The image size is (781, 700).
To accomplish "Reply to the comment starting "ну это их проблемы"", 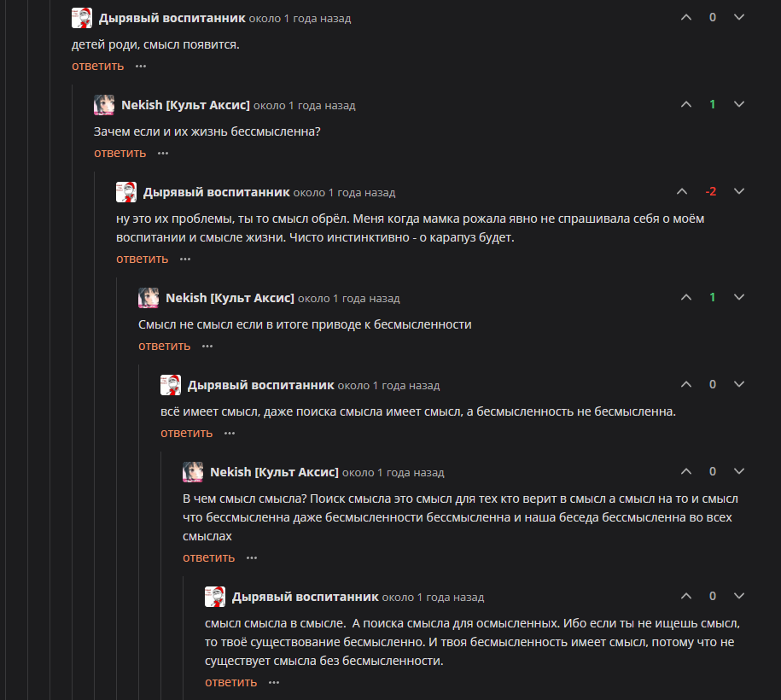I will point(142,259).
